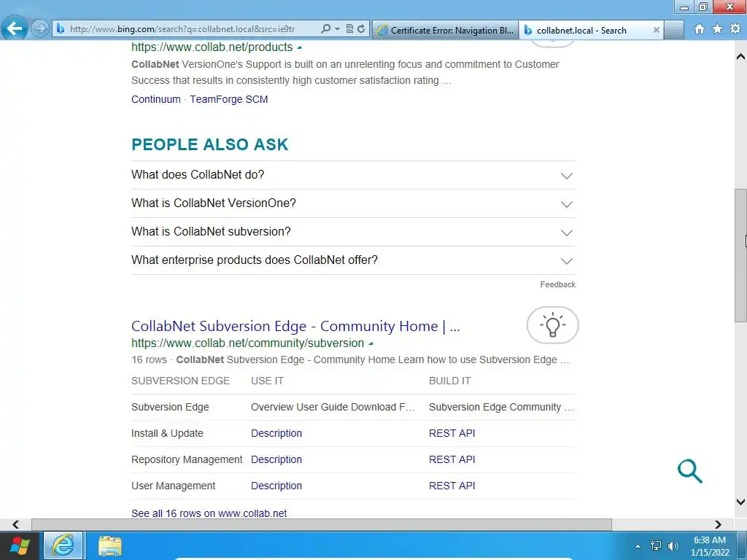Click the network tray icon
This screenshot has height=560, width=747.
(x=656, y=545)
